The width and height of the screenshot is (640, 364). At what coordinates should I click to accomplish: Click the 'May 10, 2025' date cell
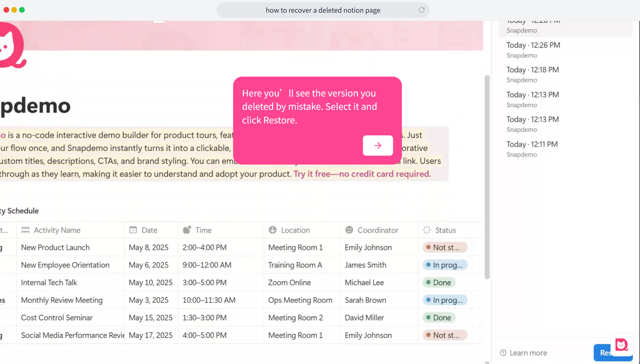click(x=151, y=282)
